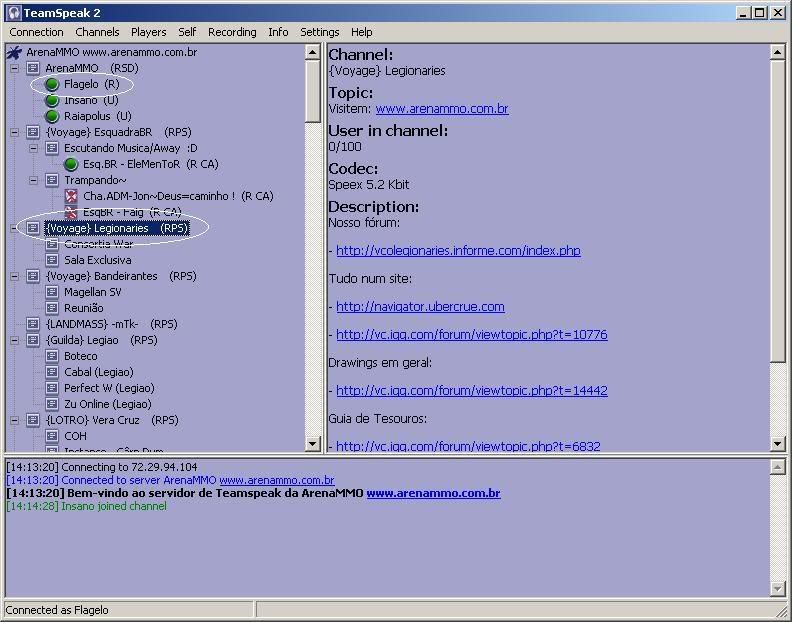The image size is (792, 622).
Task: Click the TeamSpeak headset icon in title bar
Action: click(14, 13)
